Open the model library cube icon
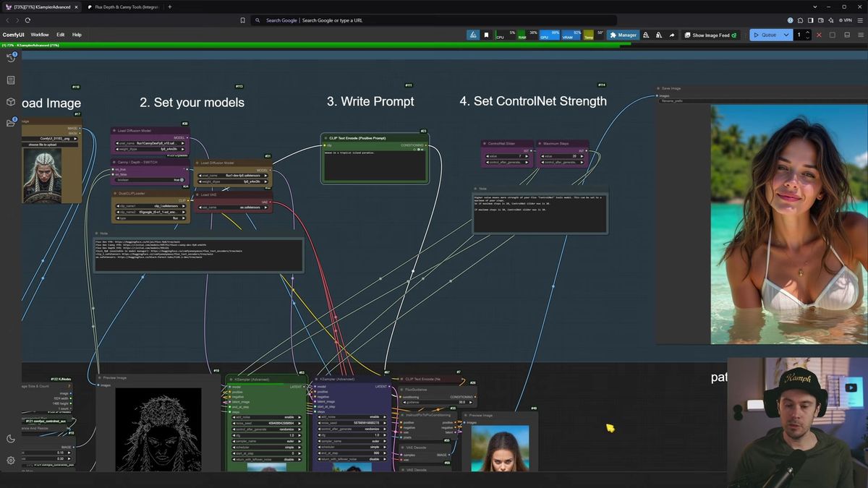The image size is (868, 488). tap(11, 102)
